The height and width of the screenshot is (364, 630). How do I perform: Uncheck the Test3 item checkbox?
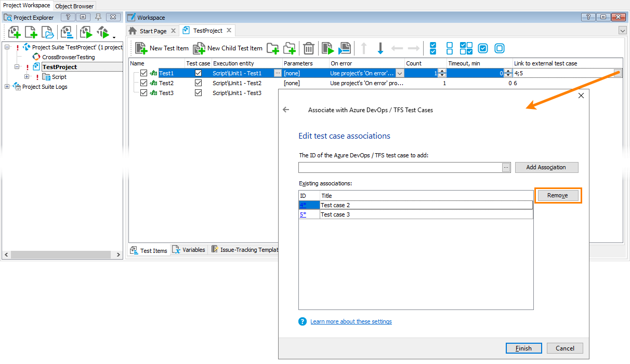[x=143, y=92]
